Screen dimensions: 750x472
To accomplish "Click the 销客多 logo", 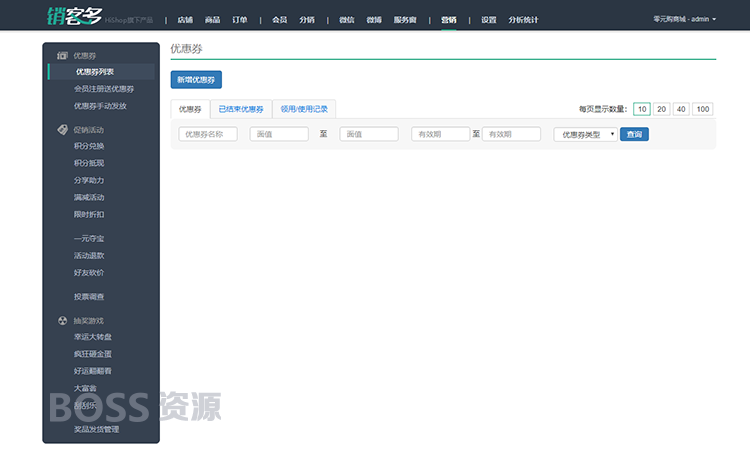I will [x=75, y=16].
